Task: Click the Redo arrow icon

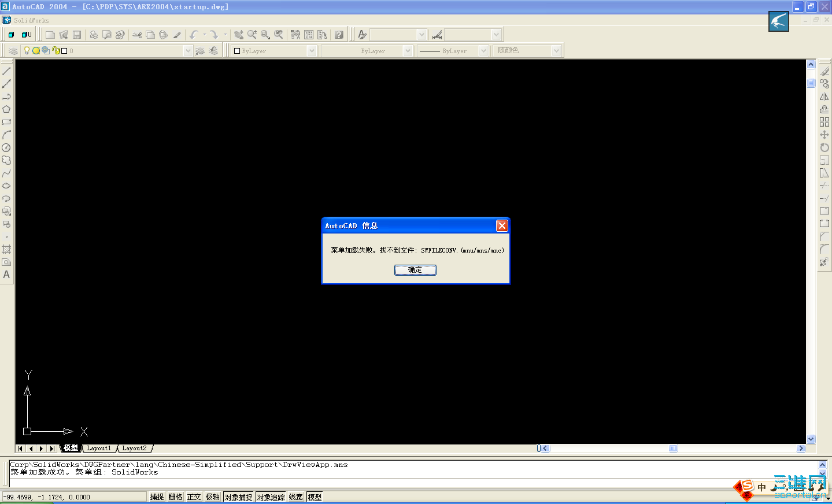Action: tap(214, 35)
